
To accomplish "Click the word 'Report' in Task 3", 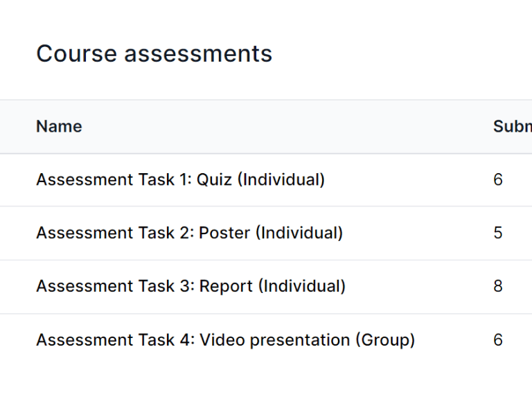I will point(226,287).
